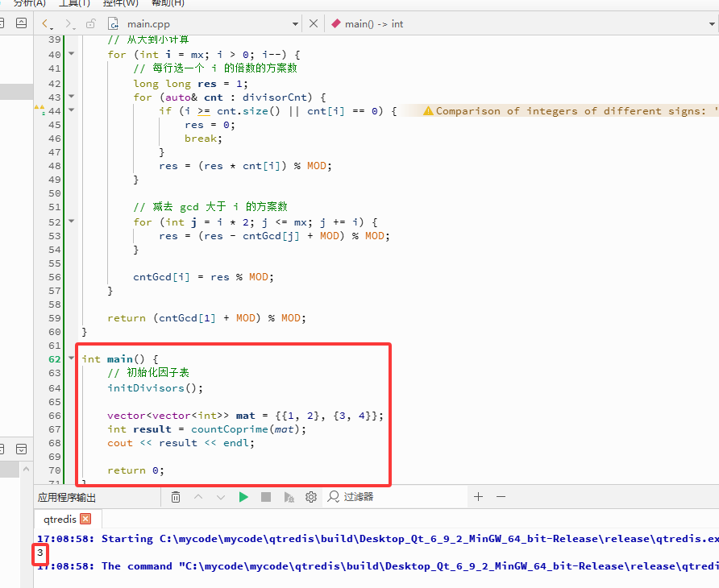Go to previous item in output pane
Screen dimensions: 719x588
(198, 497)
